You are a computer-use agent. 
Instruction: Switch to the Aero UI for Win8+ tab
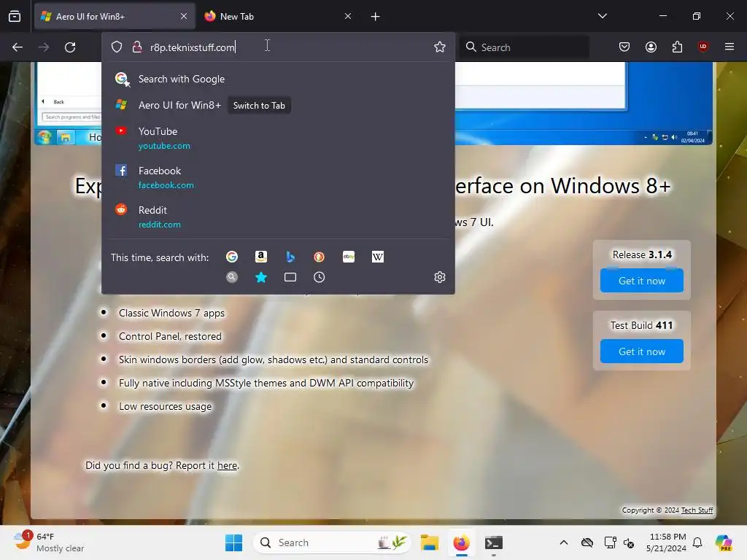click(115, 16)
